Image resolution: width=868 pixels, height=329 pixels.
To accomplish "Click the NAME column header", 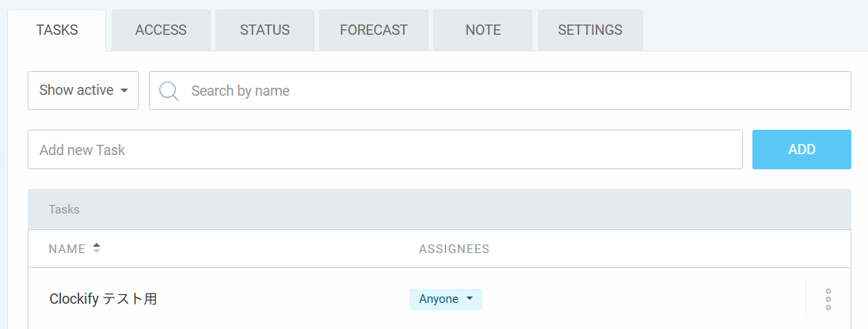I will click(67, 249).
